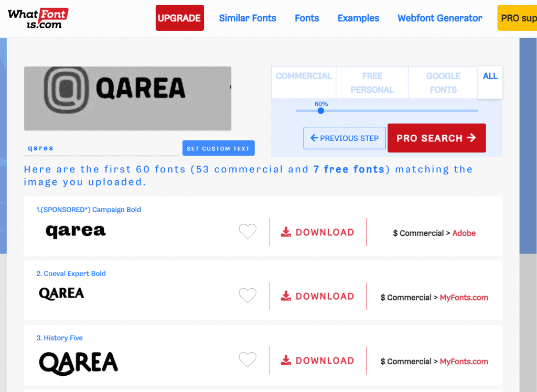
Task: Click the History Five QAREA preview
Action: point(79,363)
